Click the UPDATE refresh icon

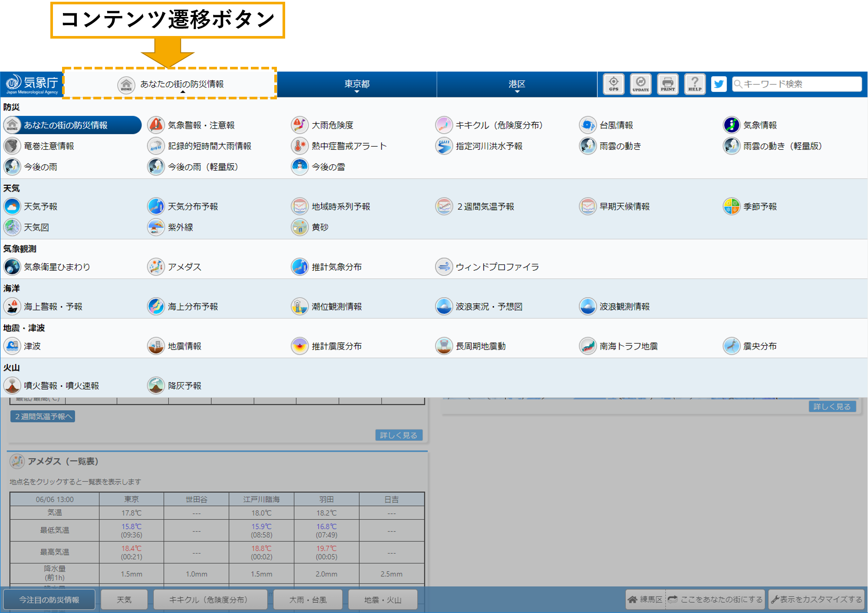(641, 84)
